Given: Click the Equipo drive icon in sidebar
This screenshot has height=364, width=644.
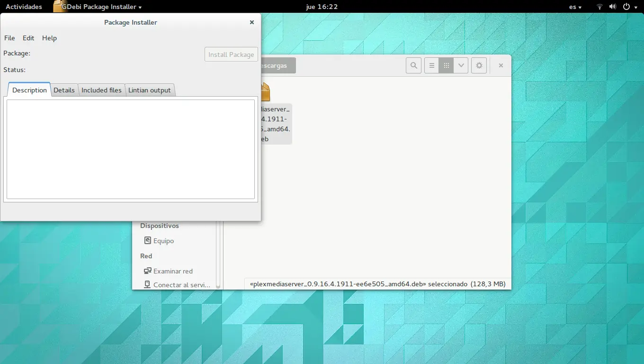Looking at the screenshot, I should [x=147, y=241].
